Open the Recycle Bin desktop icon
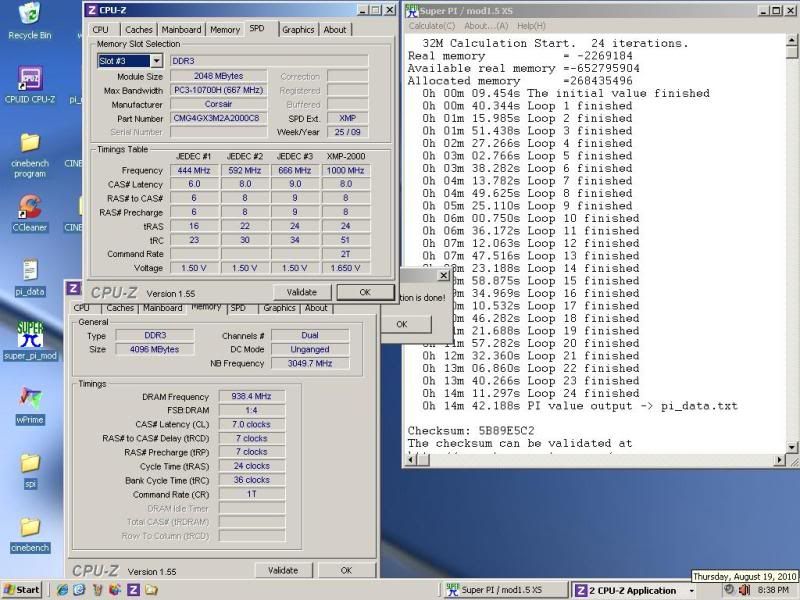This screenshot has height=600, width=800. [x=30, y=20]
